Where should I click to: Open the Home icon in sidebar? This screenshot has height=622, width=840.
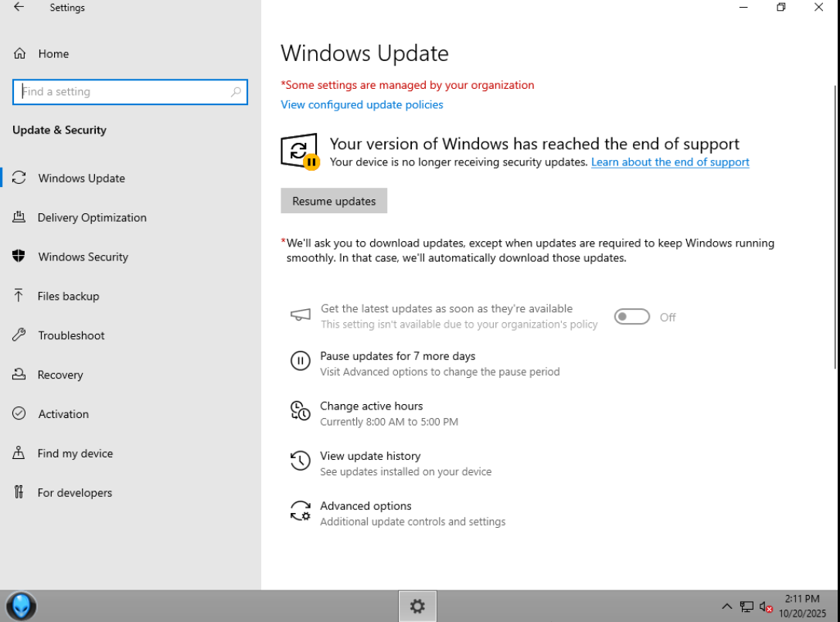pos(20,53)
